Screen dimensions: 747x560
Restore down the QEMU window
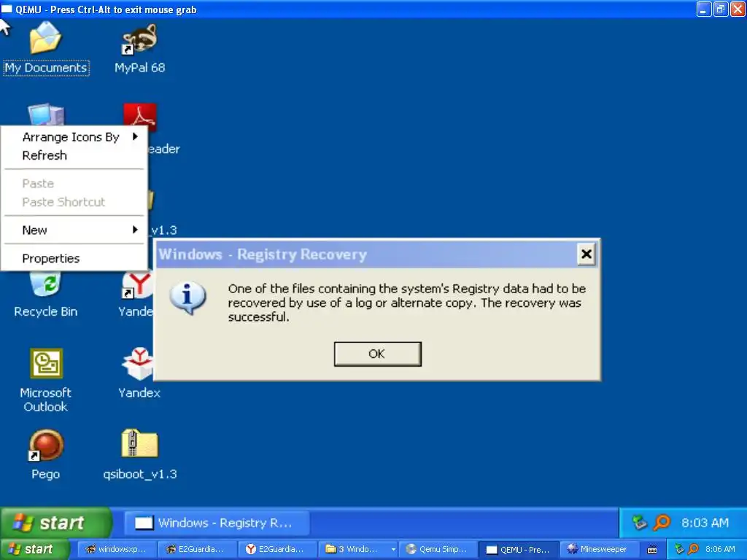(x=721, y=9)
